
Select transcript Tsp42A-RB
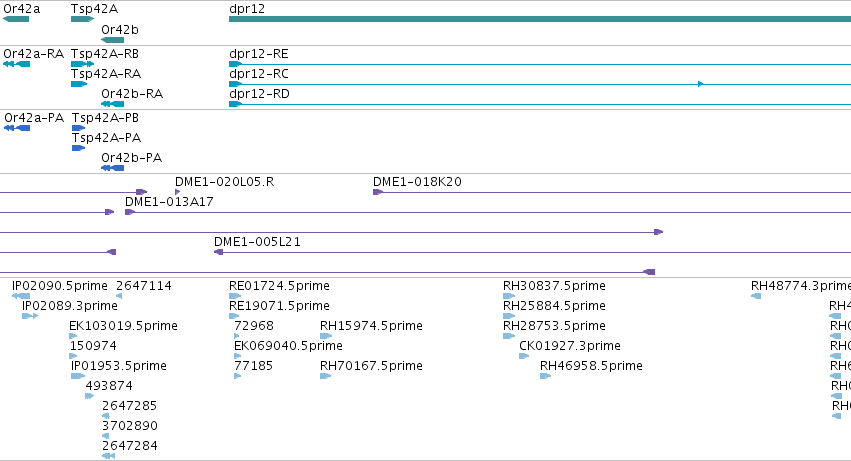click(82, 64)
